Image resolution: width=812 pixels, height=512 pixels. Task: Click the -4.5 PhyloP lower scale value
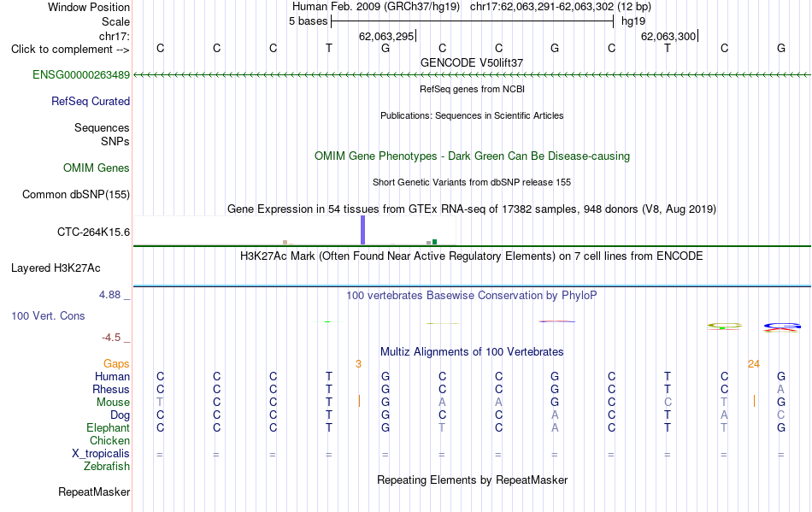(111, 338)
